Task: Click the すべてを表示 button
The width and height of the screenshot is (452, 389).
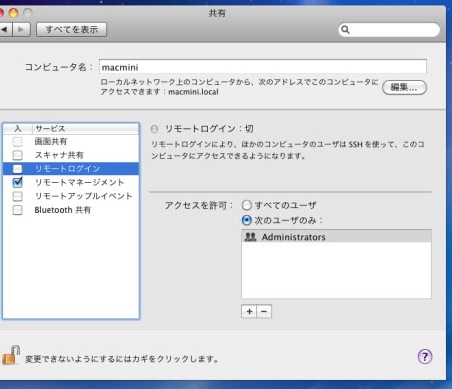Action: pos(71,30)
